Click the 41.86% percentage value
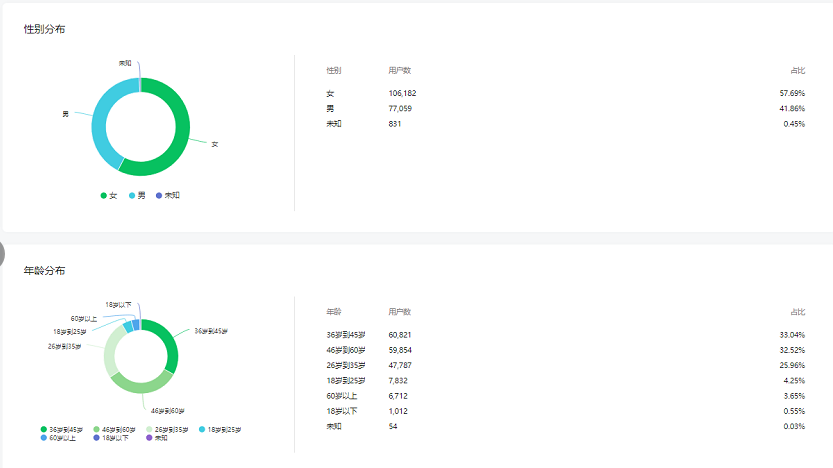The width and height of the screenshot is (833, 468). pos(792,108)
